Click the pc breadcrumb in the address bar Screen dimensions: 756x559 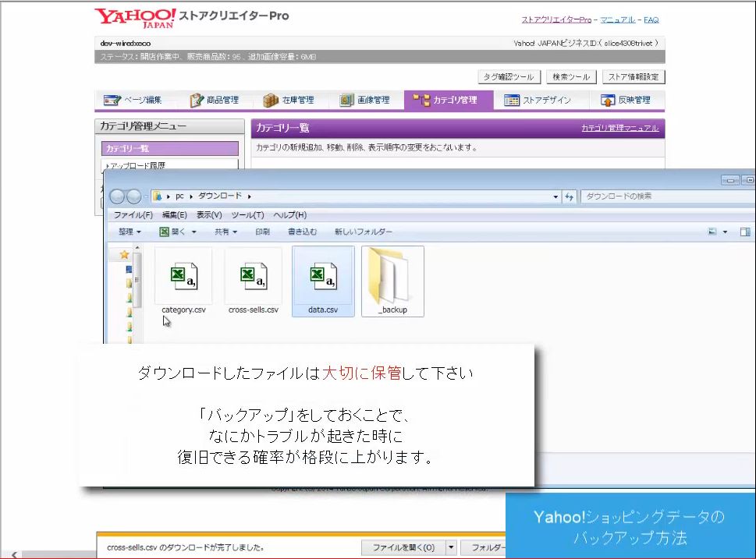tap(180, 196)
